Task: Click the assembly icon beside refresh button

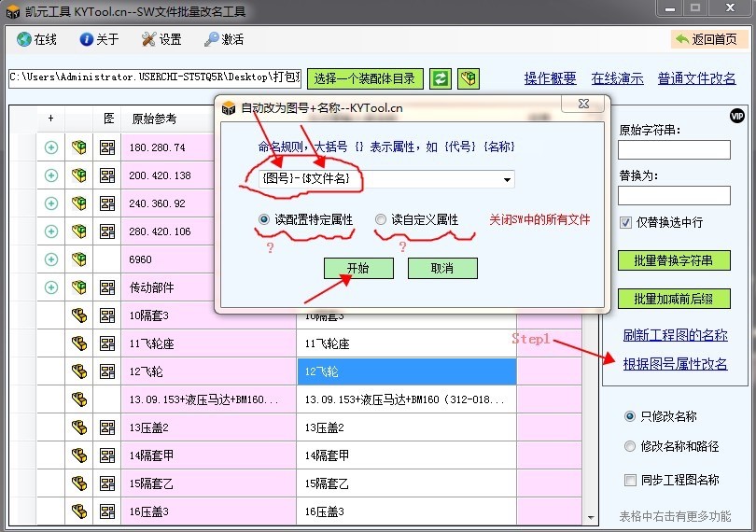Action: click(x=469, y=78)
